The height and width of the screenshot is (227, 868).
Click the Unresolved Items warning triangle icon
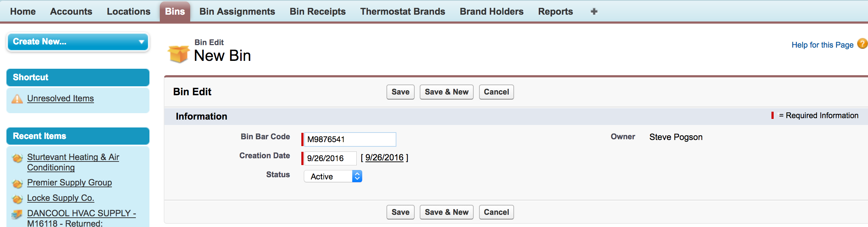point(17,99)
